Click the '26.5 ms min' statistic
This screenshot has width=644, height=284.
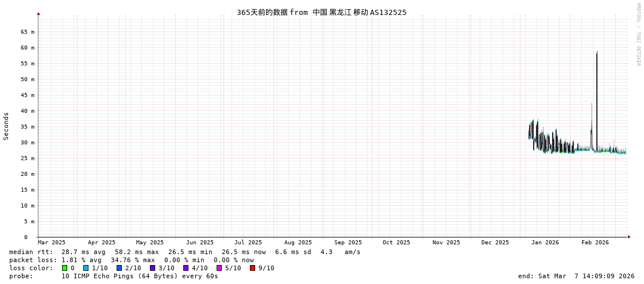(x=190, y=252)
